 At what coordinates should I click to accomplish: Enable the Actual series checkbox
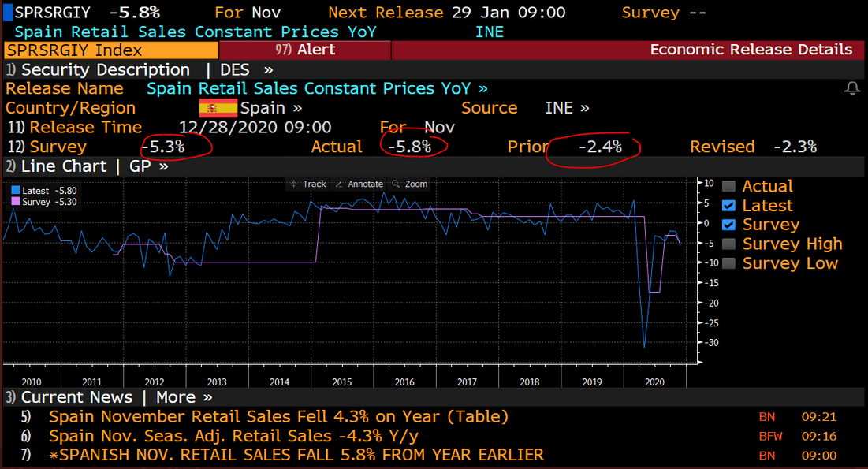tap(728, 187)
